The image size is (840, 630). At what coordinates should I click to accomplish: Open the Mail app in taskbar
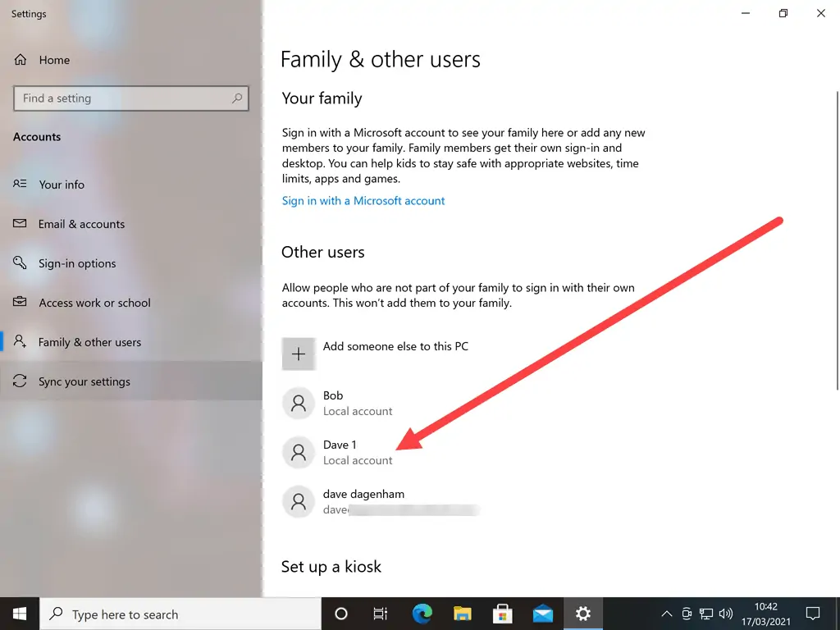click(543, 614)
